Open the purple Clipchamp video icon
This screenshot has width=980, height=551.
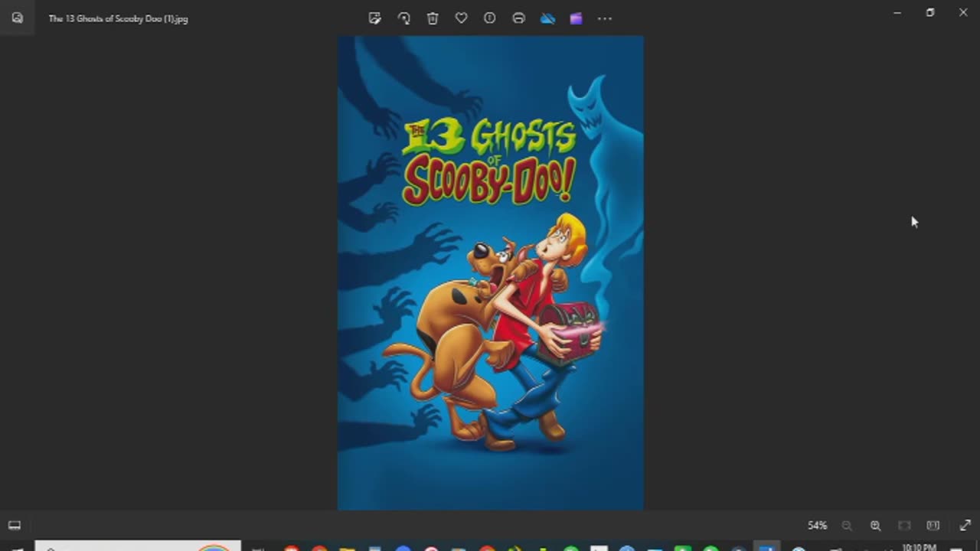[x=576, y=18]
